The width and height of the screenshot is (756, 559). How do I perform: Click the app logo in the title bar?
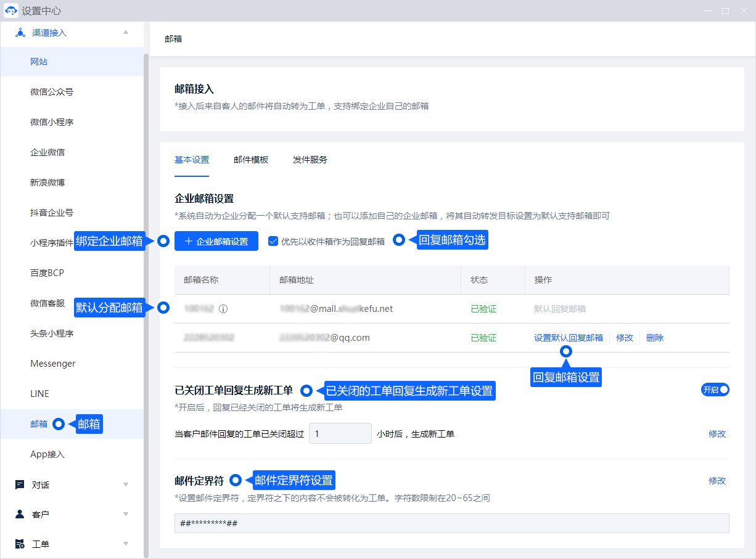[10, 10]
